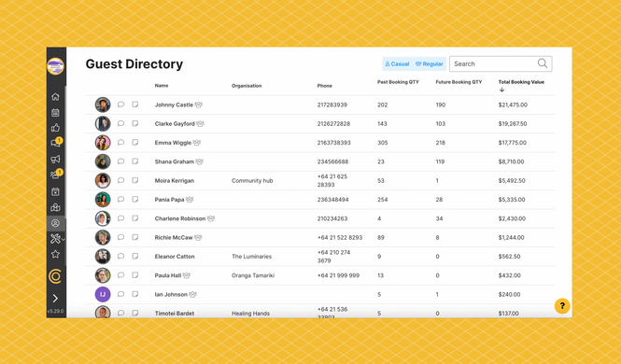
Task: Open chat bubble for Richie McCaw
Action: (x=120, y=237)
